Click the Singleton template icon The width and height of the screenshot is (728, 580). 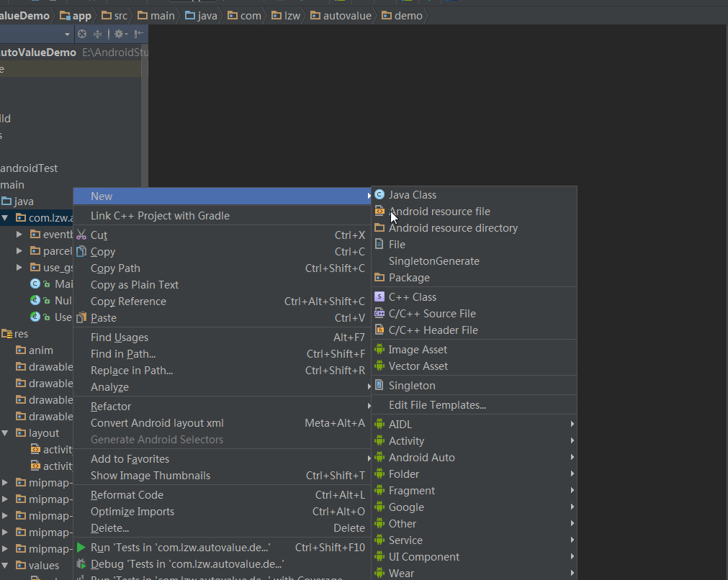(379, 385)
